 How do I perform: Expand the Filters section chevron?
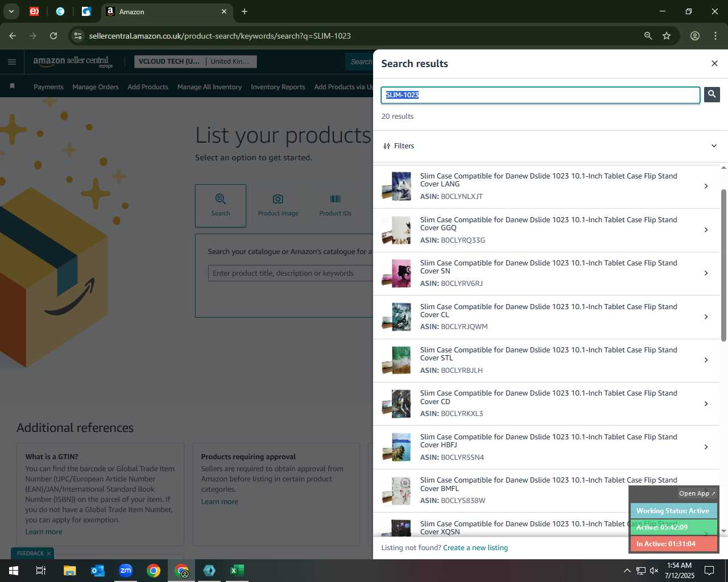[x=714, y=146]
